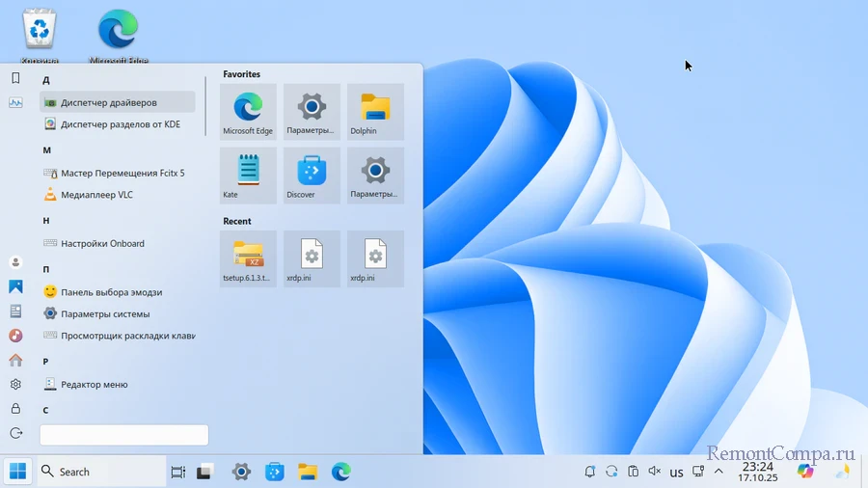This screenshot has height=488, width=868.
Task: Launch Медиаплеер VLC from app list
Action: tap(96, 195)
